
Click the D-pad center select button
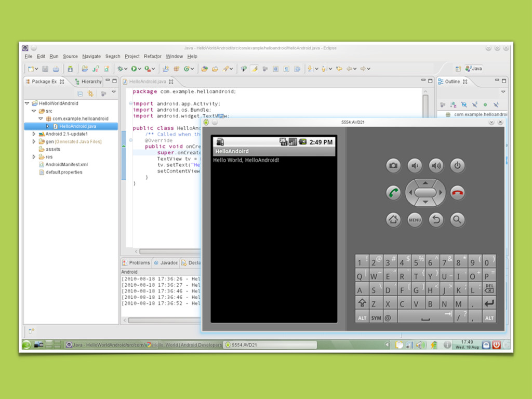point(425,192)
